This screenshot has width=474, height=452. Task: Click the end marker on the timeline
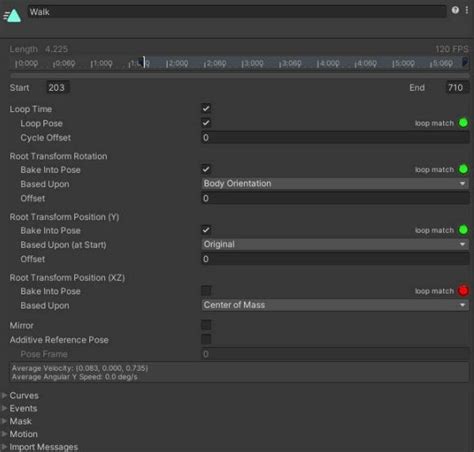click(x=464, y=62)
